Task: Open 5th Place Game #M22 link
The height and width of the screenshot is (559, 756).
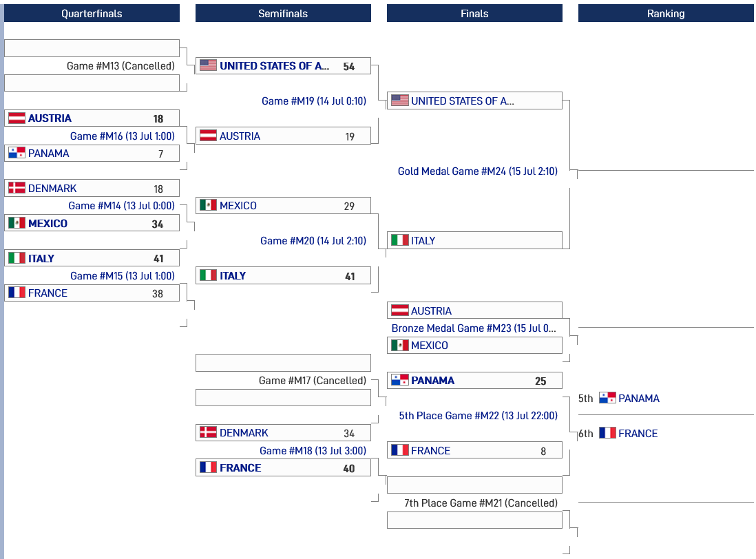Action: (x=479, y=415)
